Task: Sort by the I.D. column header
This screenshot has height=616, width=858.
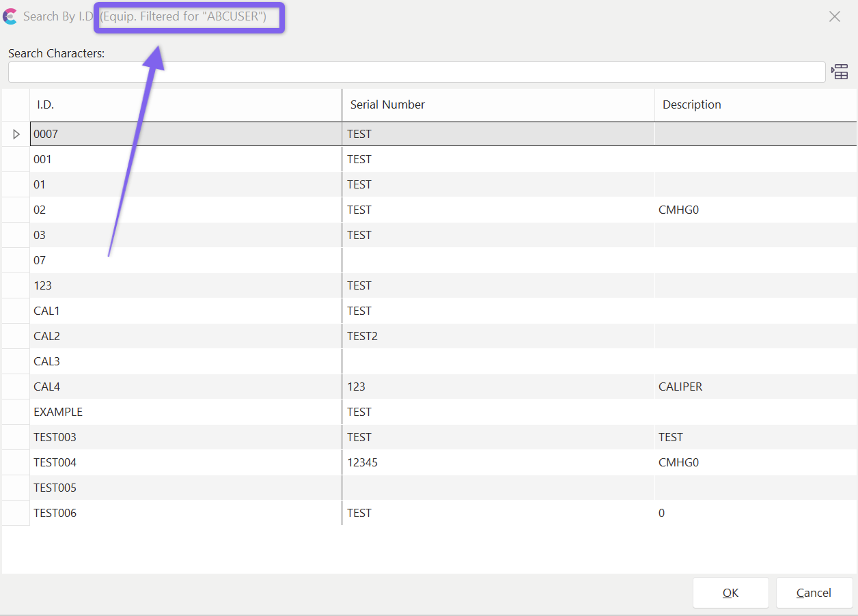Action: [184, 105]
